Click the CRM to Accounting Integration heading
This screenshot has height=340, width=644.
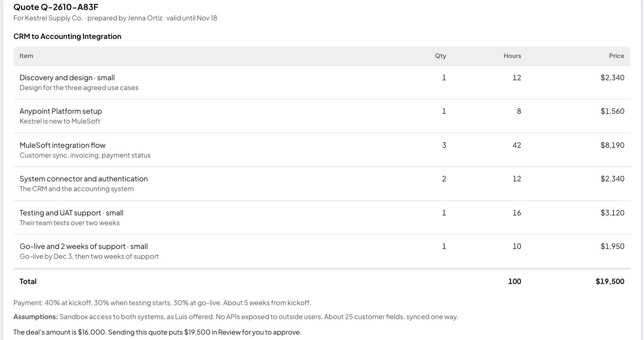tap(67, 36)
